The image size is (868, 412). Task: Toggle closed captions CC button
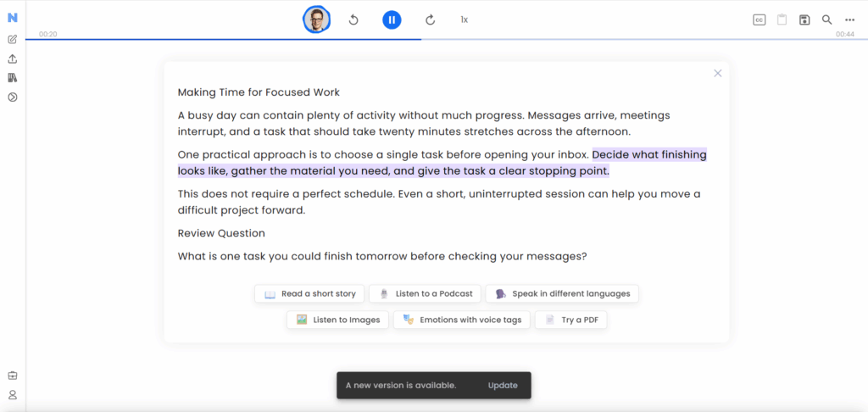[759, 20]
